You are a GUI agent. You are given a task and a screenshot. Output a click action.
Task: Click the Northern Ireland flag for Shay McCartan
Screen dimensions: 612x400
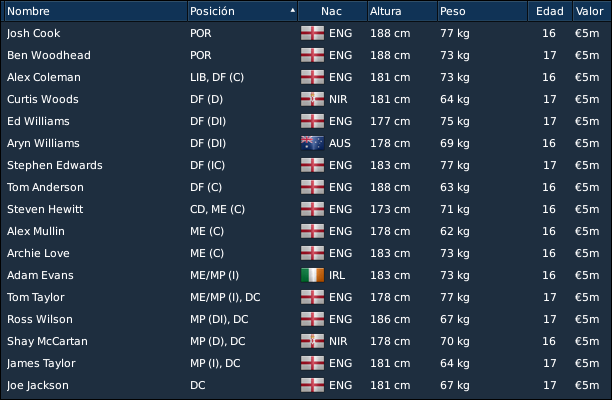(312, 341)
